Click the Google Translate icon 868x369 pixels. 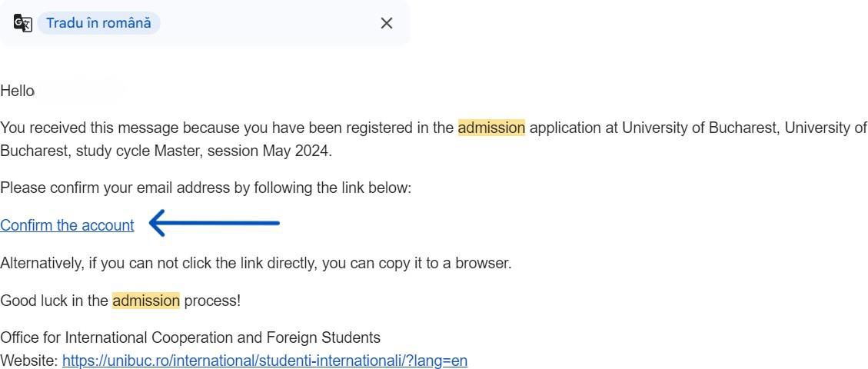point(23,23)
